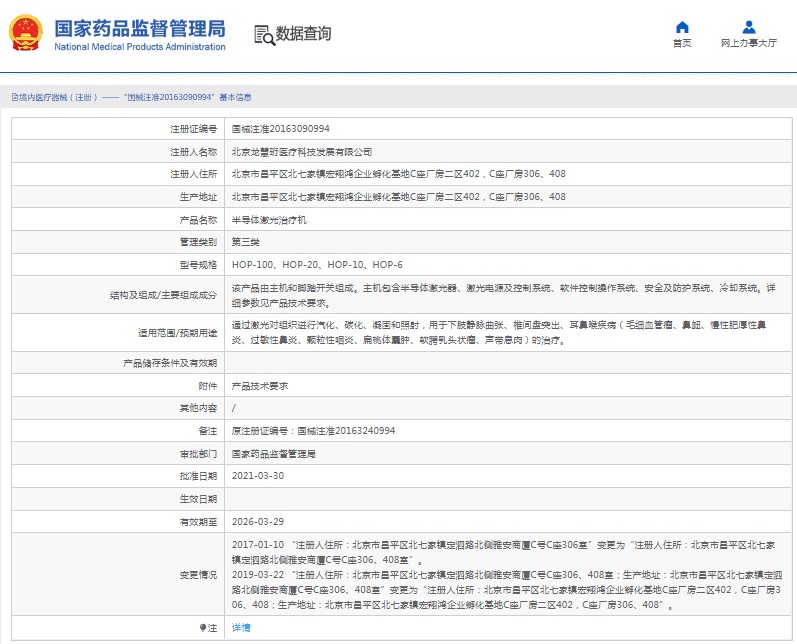Click the 审批部门 row label
This screenshot has height=644, width=797.
[x=198, y=453]
